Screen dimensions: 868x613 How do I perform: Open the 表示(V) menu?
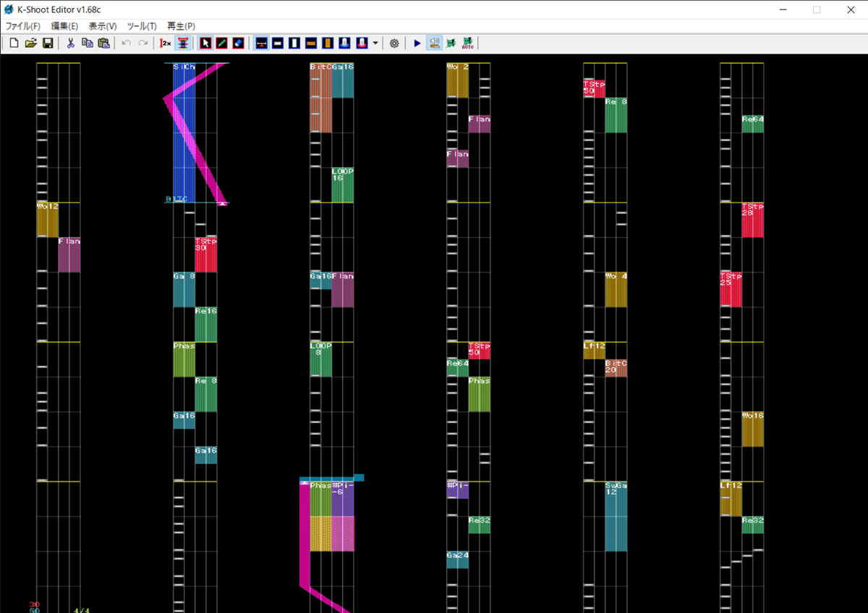[x=103, y=26]
